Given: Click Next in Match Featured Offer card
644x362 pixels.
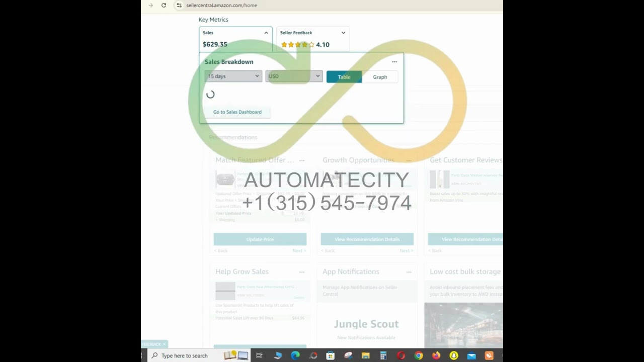Looking at the screenshot, I should tap(299, 250).
